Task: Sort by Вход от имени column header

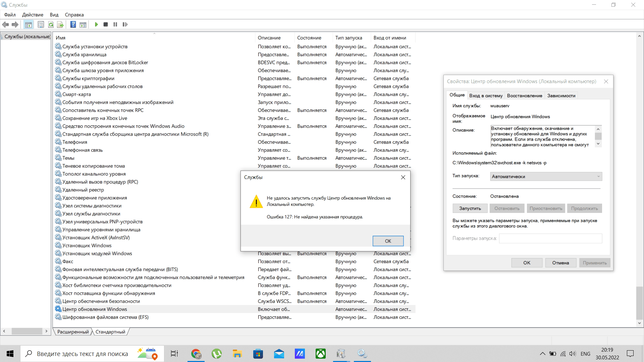Action: coord(393,38)
